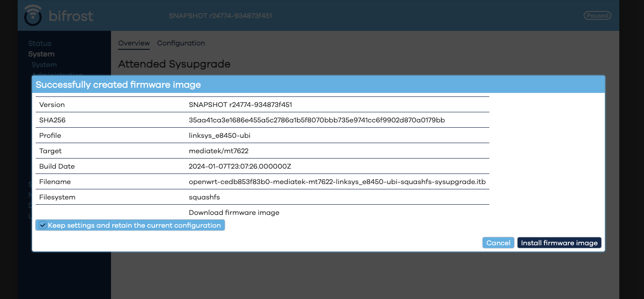Uncheck the Keep settings checkbox
The image size is (644, 299).
point(43,225)
